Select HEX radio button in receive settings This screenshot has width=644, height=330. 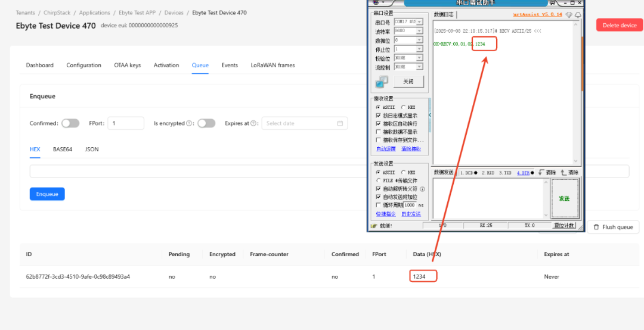(x=403, y=107)
